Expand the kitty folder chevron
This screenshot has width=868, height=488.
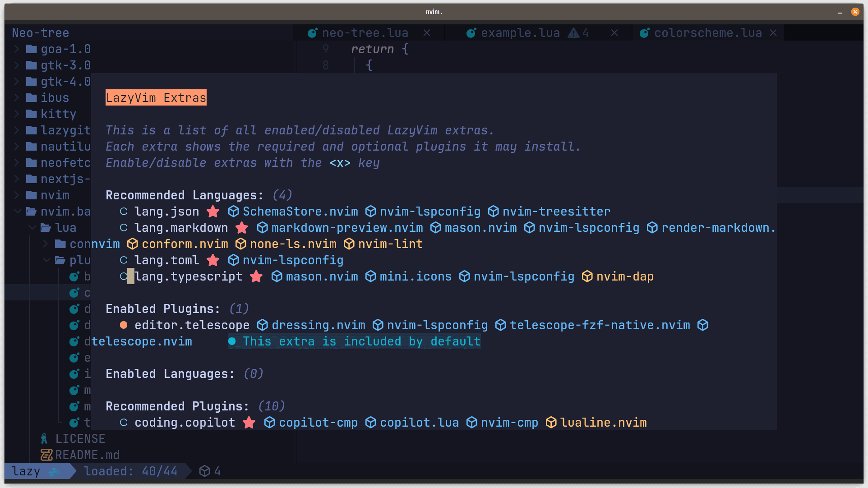[x=16, y=114]
